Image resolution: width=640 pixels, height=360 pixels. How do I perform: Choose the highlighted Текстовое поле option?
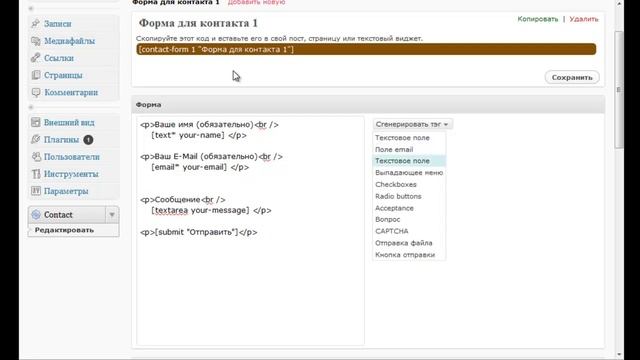coord(409,161)
